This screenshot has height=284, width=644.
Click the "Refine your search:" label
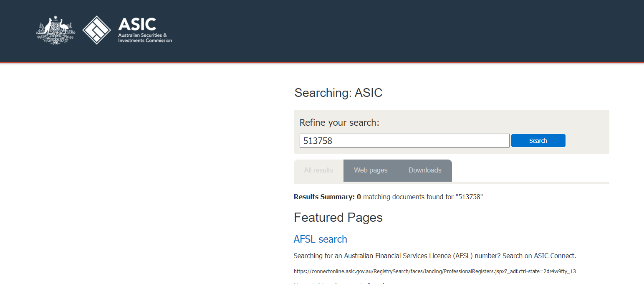tap(339, 123)
